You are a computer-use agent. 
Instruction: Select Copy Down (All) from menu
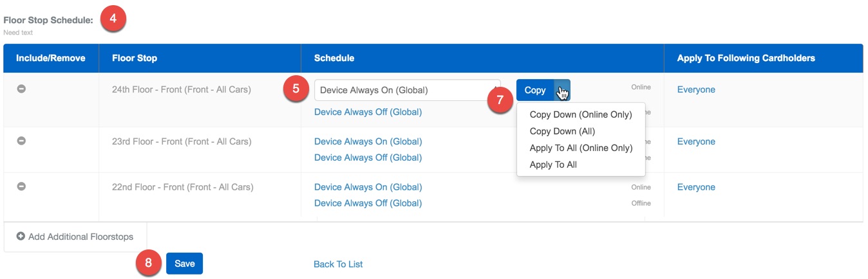click(x=561, y=131)
